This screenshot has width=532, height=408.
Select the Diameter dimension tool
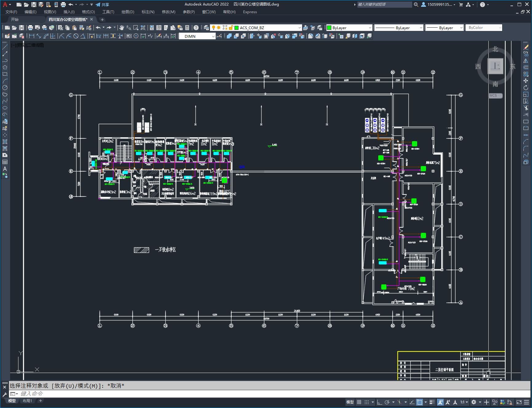(x=76, y=36)
